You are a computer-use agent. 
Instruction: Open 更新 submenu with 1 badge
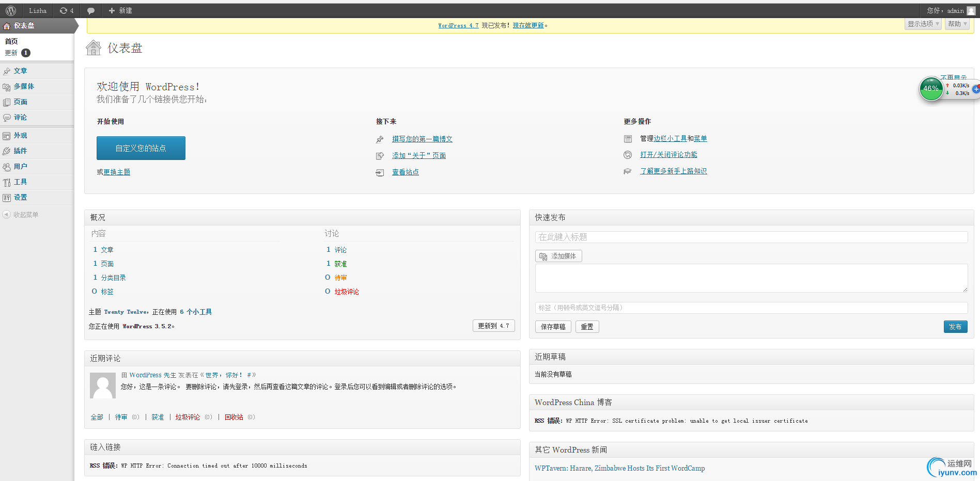[x=18, y=53]
